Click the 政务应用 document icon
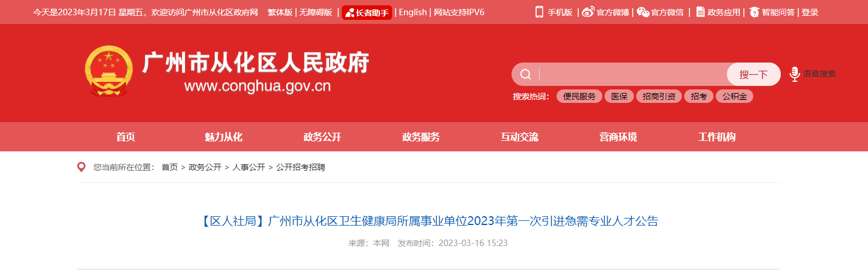This screenshot has height=270, width=868. (700, 12)
